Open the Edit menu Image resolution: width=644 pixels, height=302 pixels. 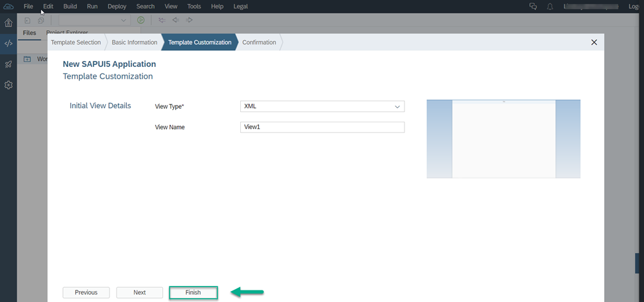[x=48, y=6]
